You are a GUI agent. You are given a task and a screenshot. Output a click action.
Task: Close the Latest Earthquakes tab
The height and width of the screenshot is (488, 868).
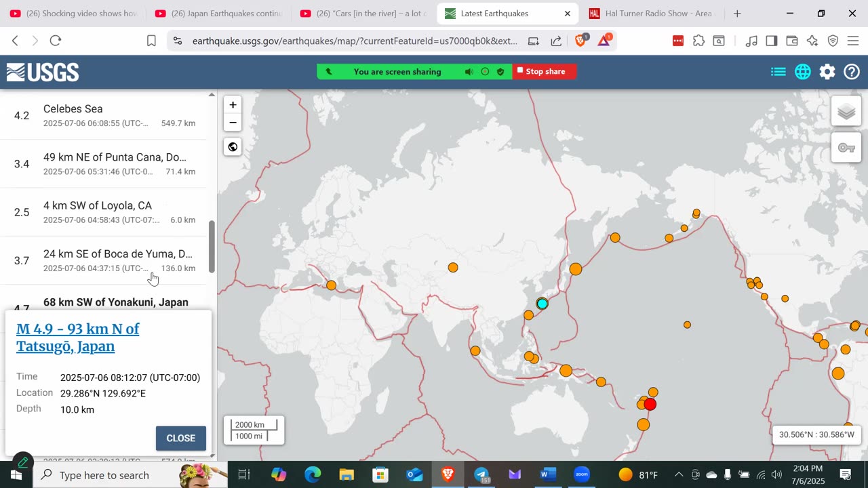pyautogui.click(x=568, y=14)
